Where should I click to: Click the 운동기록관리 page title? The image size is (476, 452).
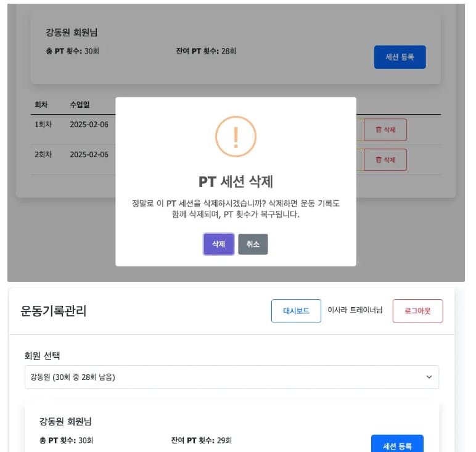coord(54,311)
